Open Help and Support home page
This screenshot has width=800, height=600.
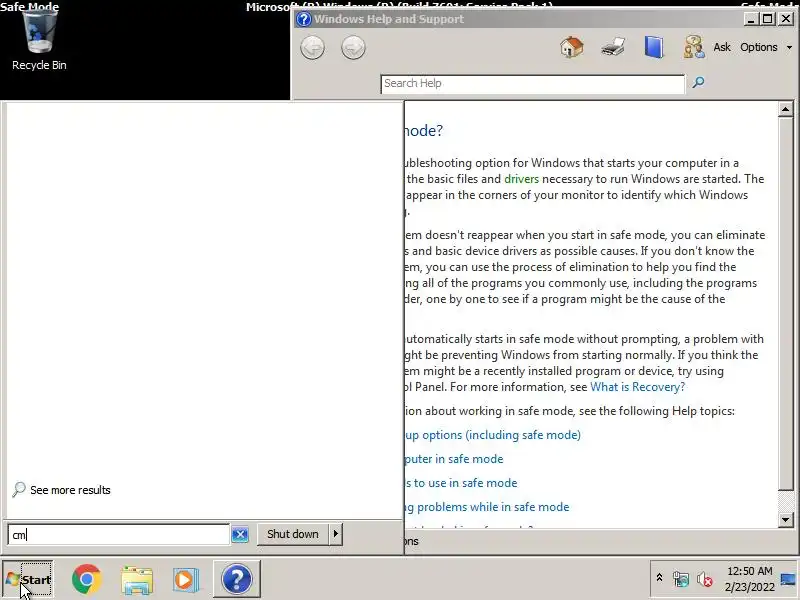tap(571, 47)
